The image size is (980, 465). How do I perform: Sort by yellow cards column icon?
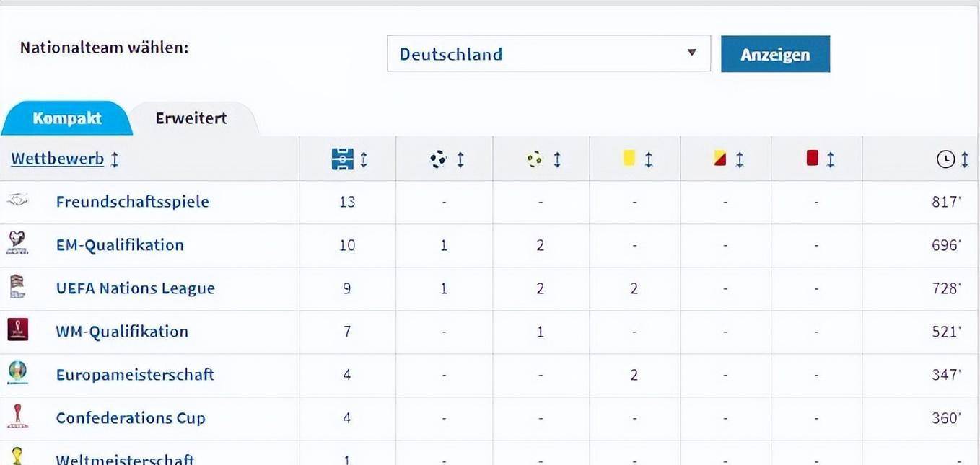[629, 158]
